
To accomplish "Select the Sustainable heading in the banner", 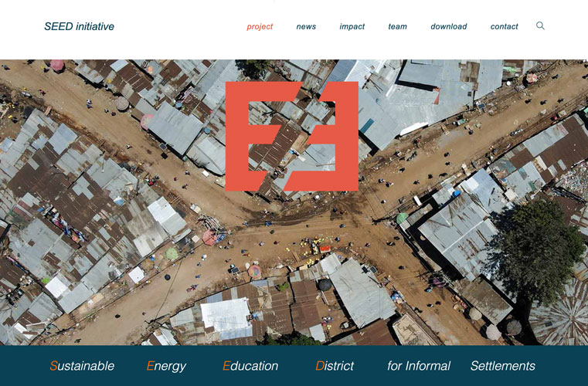I will click(x=82, y=366).
